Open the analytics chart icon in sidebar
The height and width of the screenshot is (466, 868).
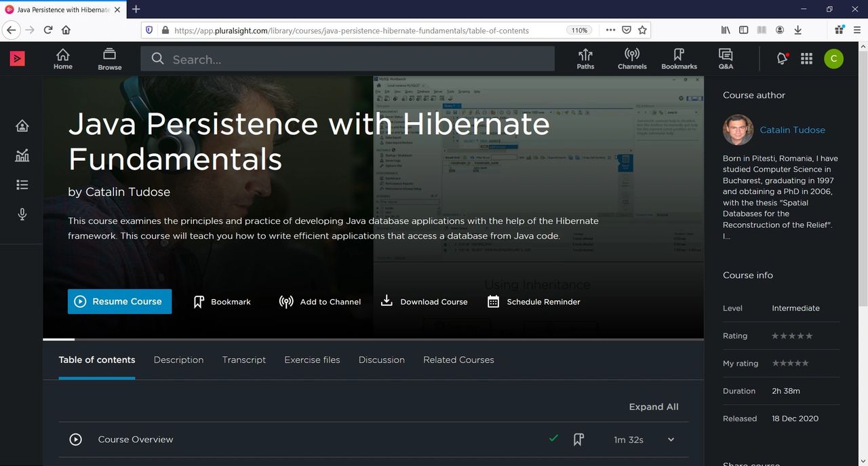click(x=22, y=156)
